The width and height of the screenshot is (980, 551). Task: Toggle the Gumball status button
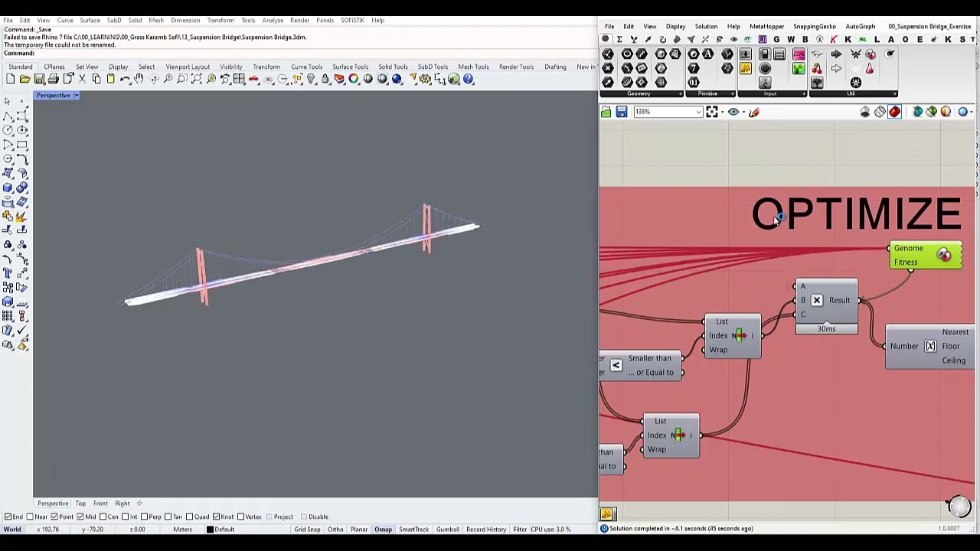pos(447,530)
